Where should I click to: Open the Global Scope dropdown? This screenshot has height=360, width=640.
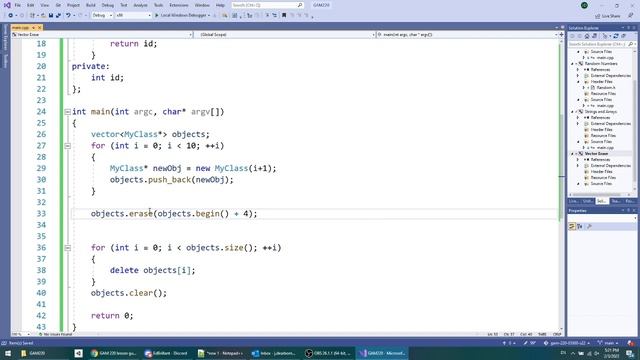click(284, 35)
